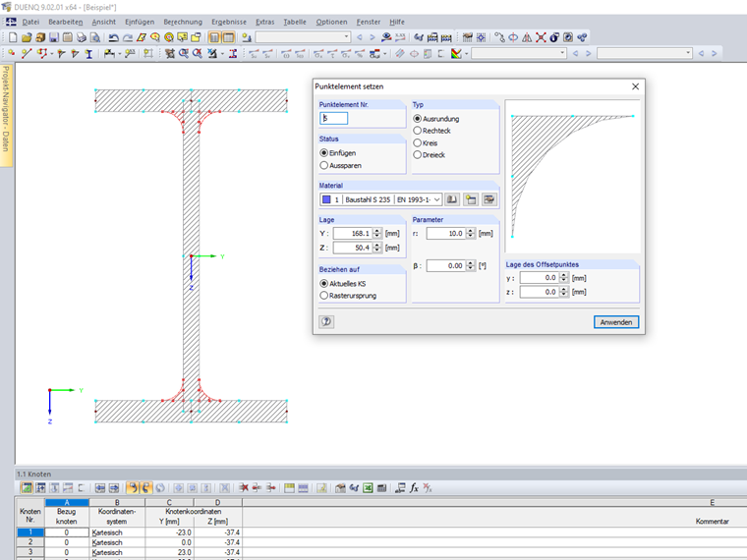The height and width of the screenshot is (560, 747).
Task: Choose the Aussparen status option
Action: click(x=324, y=166)
